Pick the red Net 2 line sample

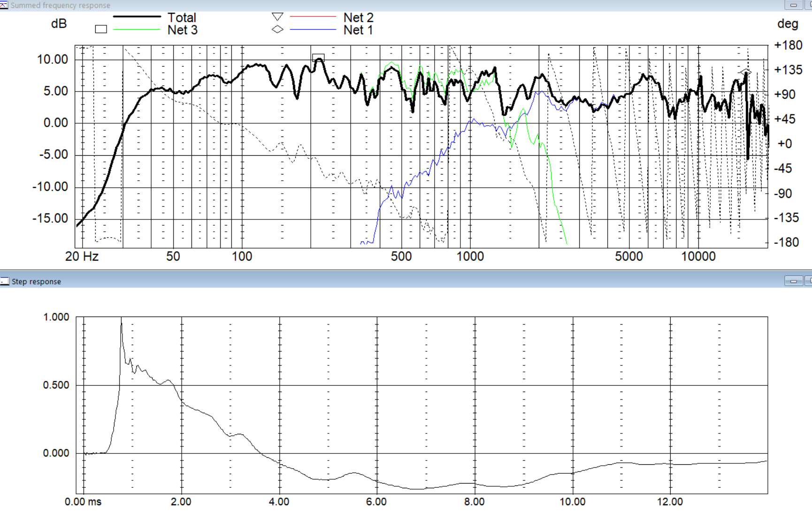(x=313, y=17)
